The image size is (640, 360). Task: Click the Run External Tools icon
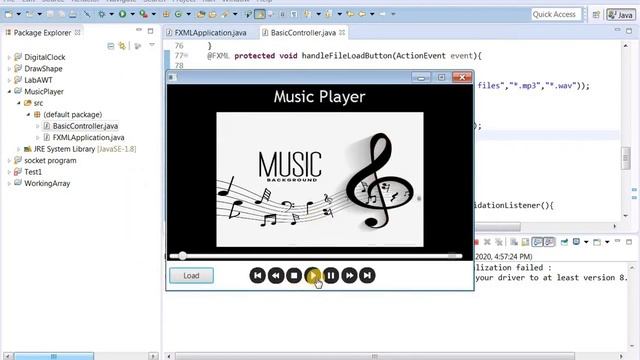[x=143, y=14]
